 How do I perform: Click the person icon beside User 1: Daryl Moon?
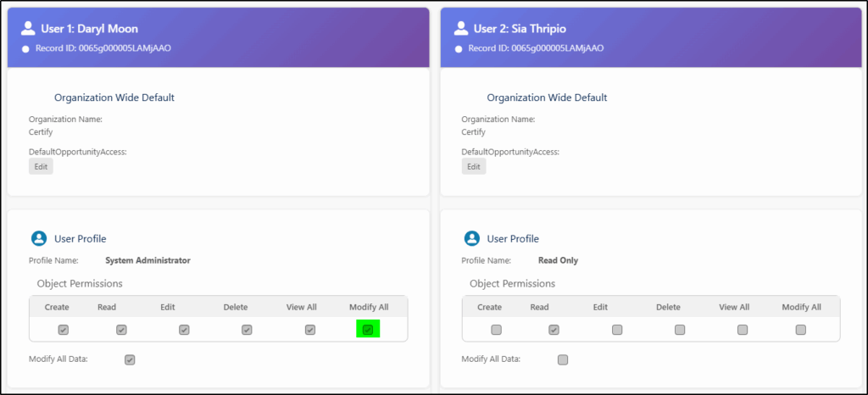point(27,29)
